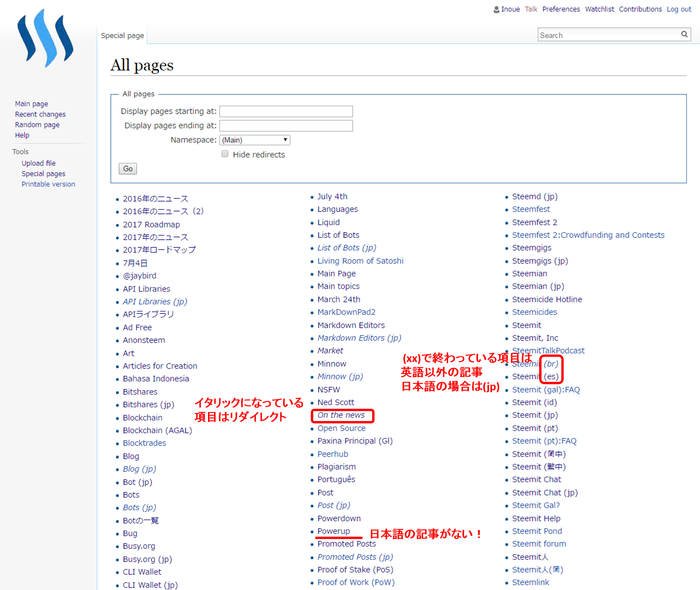Open Blockchain (AGAL) page
This screenshot has width=700, height=590.
tap(158, 430)
